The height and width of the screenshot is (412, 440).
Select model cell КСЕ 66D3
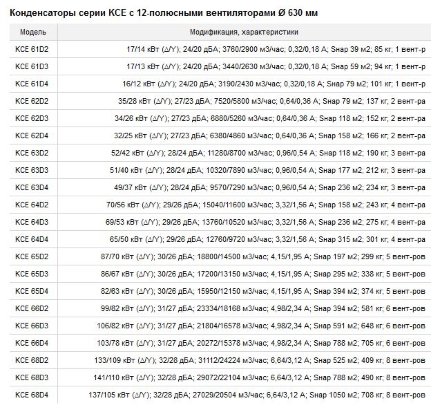32,326
